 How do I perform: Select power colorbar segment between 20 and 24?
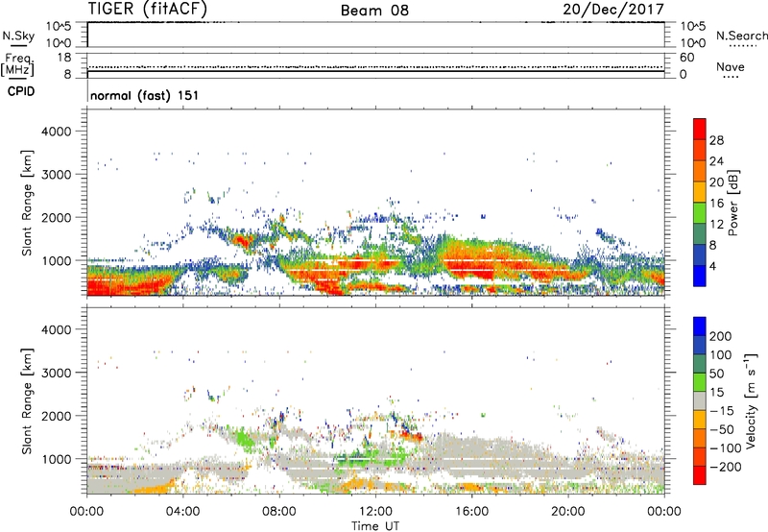700,171
